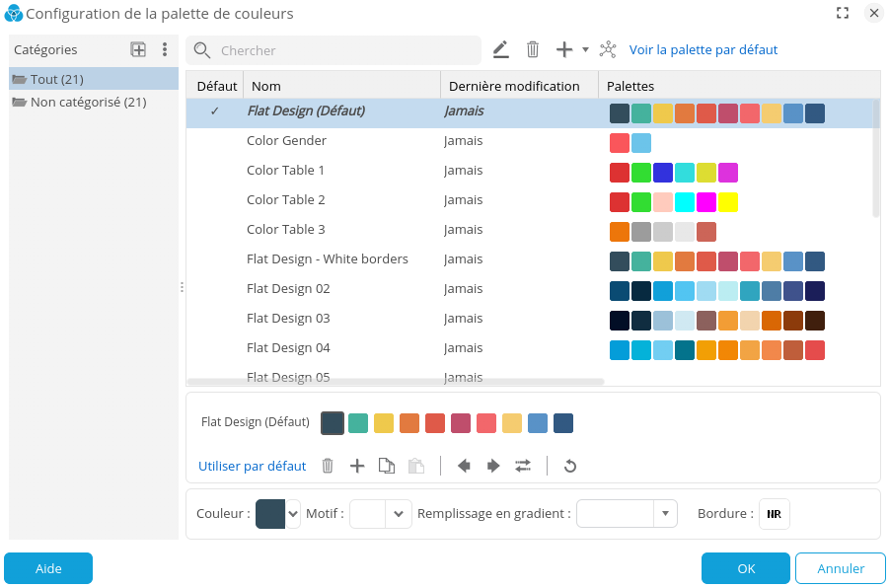Select a color swatch in the Flat Design row
889x588 pixels.
pyautogui.click(x=333, y=422)
